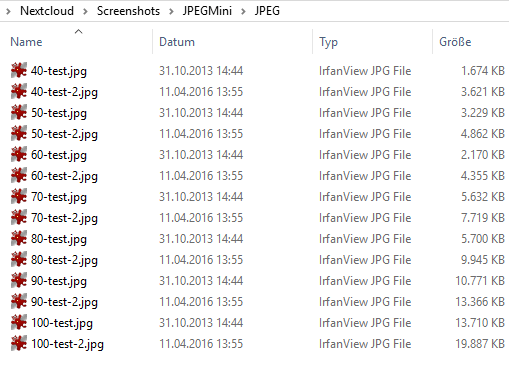Click the file icon for 90-test-2.jpg
Screen dimensions: 509x367
[19, 301]
